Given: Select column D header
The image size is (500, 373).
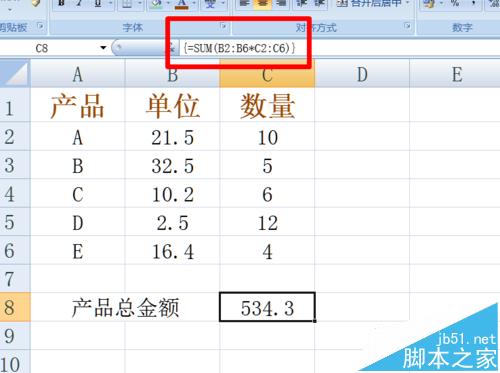Looking at the screenshot, I should coord(362,74).
